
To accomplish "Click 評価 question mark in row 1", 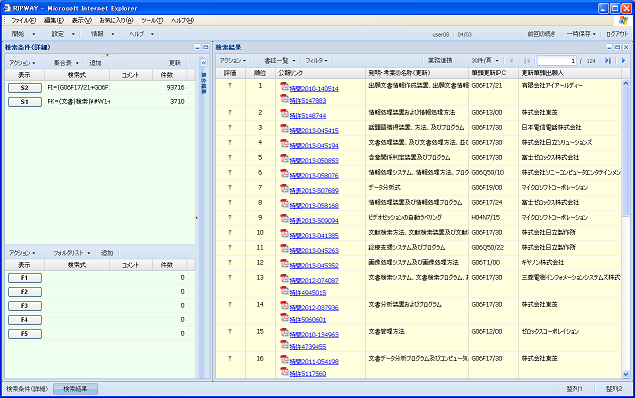I will tap(230, 85).
